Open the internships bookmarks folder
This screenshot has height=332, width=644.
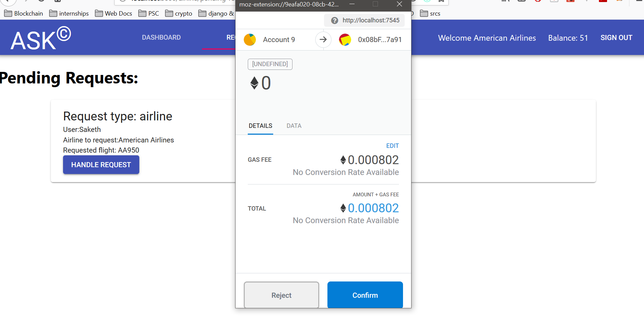(x=69, y=14)
